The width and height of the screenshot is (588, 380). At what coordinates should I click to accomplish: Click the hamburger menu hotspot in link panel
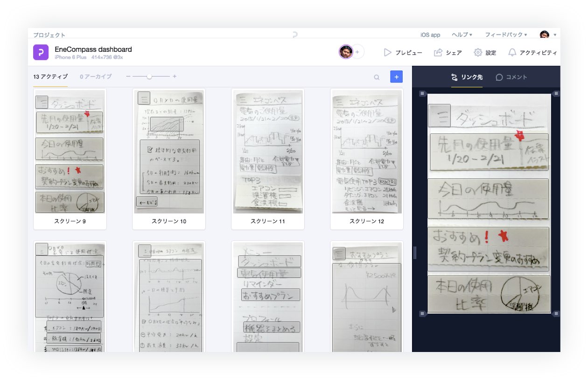439,116
